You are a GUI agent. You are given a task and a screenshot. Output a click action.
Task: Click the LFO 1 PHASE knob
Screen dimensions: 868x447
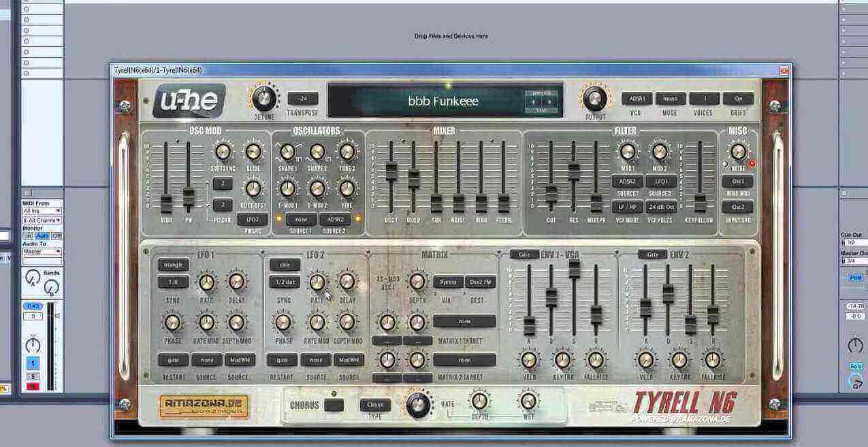coord(172,322)
